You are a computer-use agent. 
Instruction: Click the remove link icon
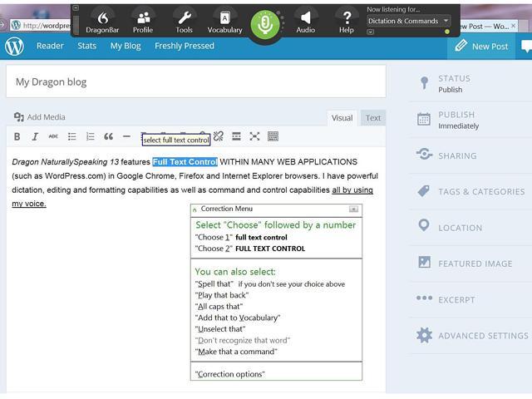219,136
